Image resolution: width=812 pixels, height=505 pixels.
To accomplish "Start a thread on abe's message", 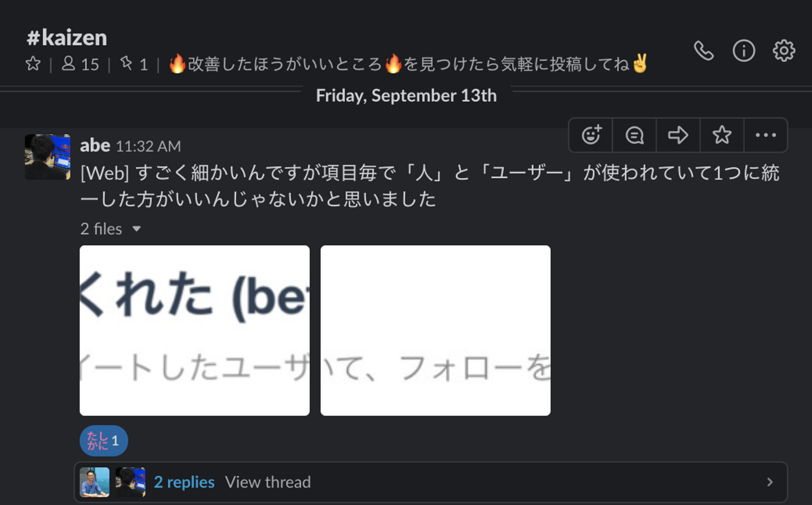I will pos(634,135).
